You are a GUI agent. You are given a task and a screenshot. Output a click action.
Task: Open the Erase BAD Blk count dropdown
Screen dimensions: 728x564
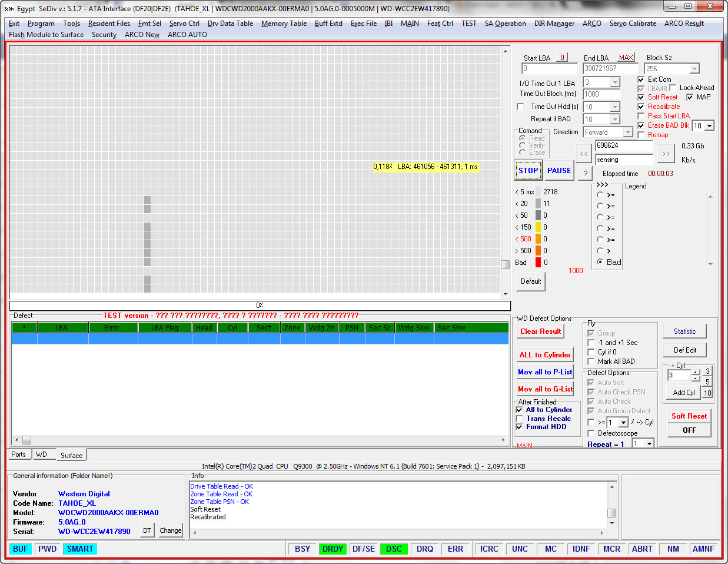click(x=709, y=126)
